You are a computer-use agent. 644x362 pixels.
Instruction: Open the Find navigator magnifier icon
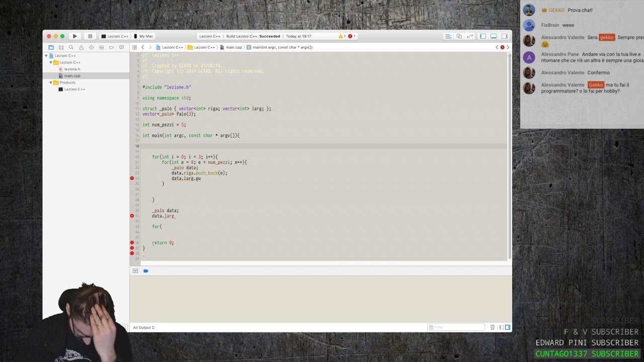point(71,47)
